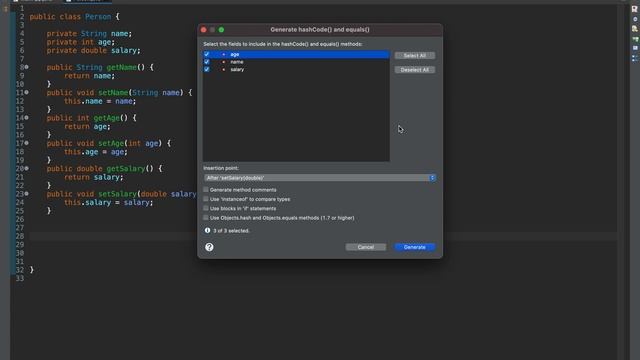This screenshot has width=640, height=360.
Task: Click 'private double salary;' on line 6
Action: pos(93,51)
